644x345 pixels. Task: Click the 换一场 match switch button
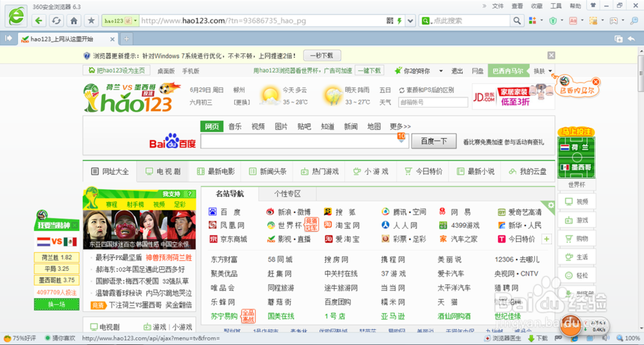coord(57,304)
